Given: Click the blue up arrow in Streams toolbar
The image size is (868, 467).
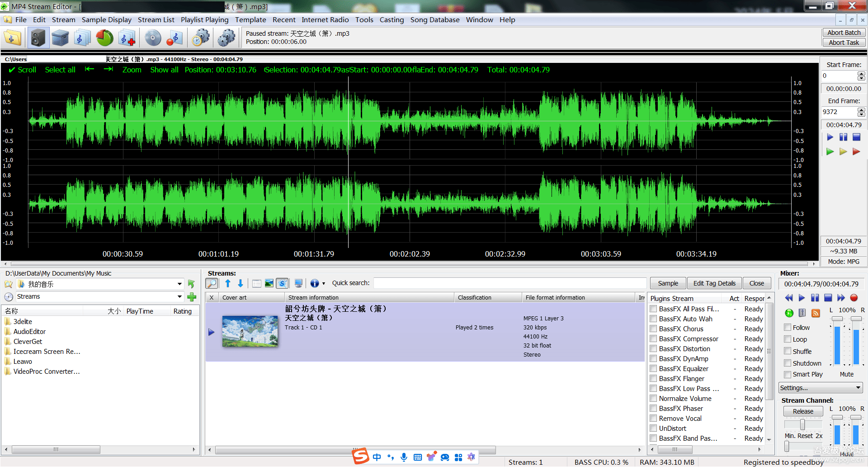Looking at the screenshot, I should coord(228,283).
